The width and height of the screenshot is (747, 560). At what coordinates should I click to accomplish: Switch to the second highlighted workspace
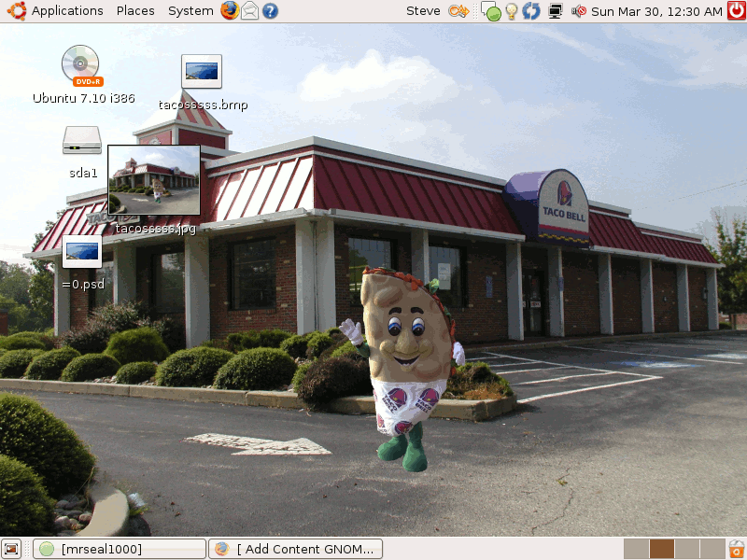662,549
